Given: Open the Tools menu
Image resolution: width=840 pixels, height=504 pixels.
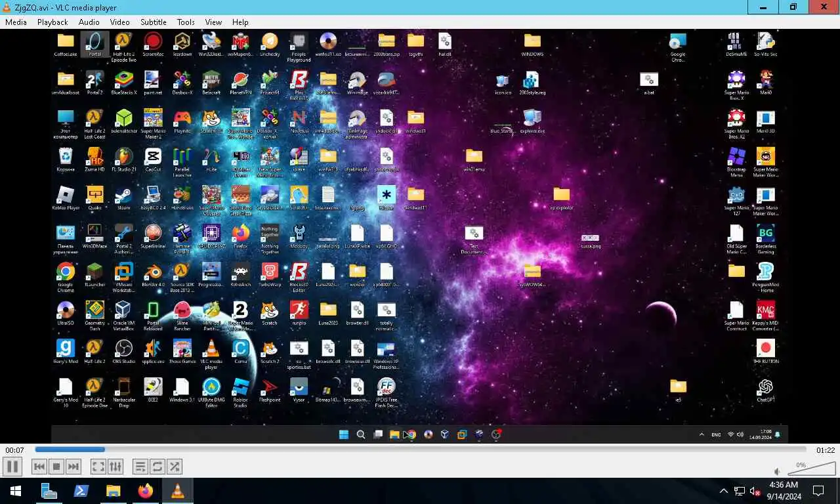Looking at the screenshot, I should pyautogui.click(x=186, y=22).
